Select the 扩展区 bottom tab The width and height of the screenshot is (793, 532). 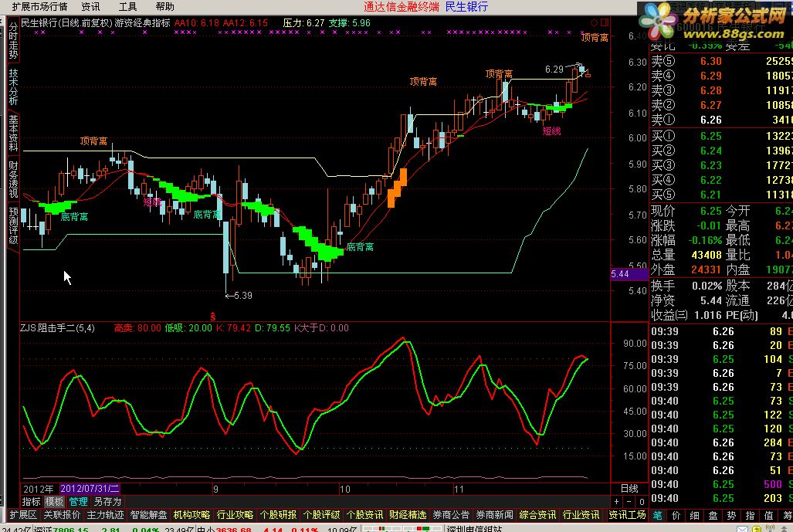23,515
